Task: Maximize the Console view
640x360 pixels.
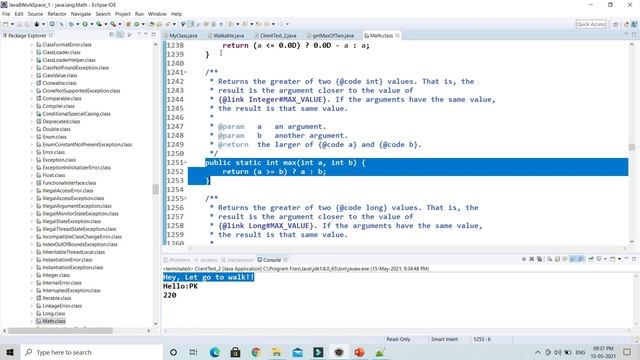Action: click(x=634, y=259)
